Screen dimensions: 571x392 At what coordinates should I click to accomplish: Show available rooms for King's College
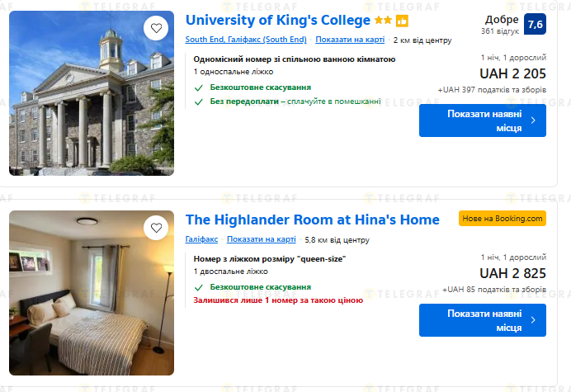[483, 120]
